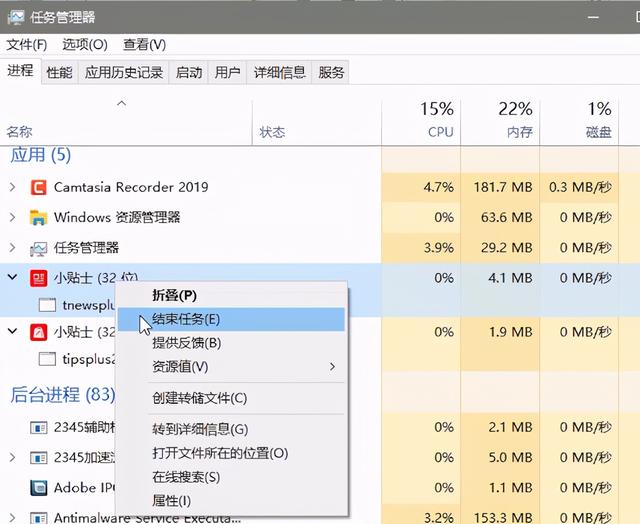Click the Adobe IPC process icon

pyautogui.click(x=39, y=488)
